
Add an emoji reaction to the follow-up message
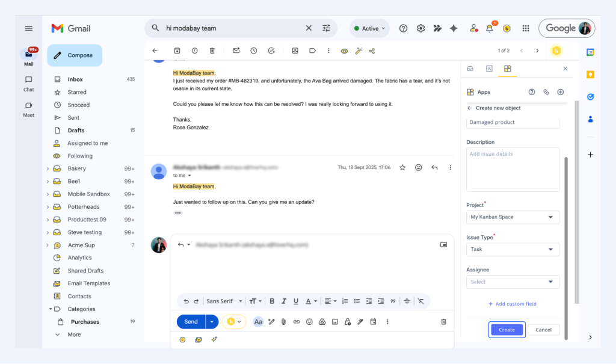coord(419,167)
